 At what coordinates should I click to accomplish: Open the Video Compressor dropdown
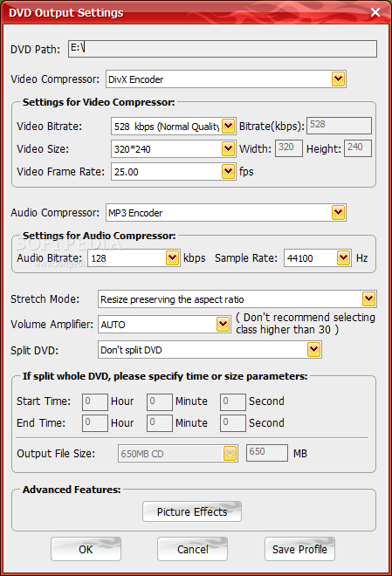pyautogui.click(x=226, y=79)
